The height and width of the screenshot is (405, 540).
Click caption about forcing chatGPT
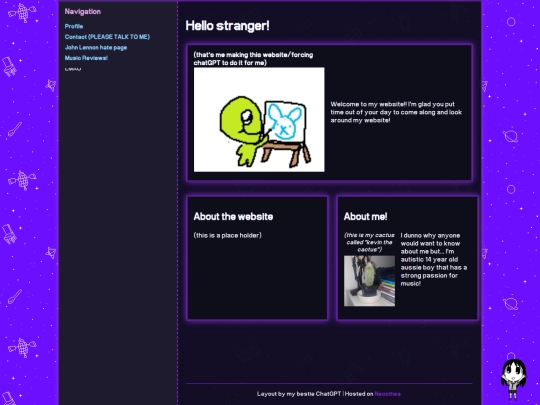[x=253, y=59]
